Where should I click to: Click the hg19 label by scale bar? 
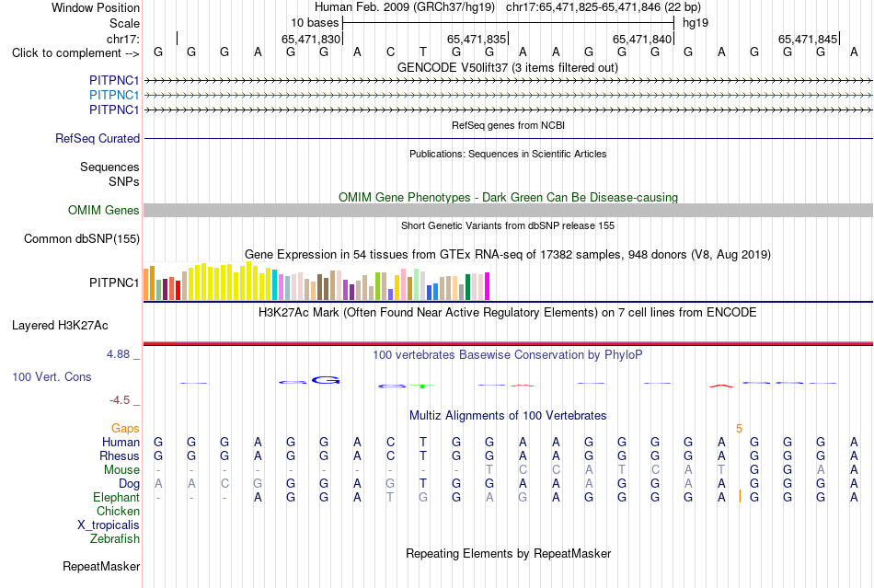696,23
